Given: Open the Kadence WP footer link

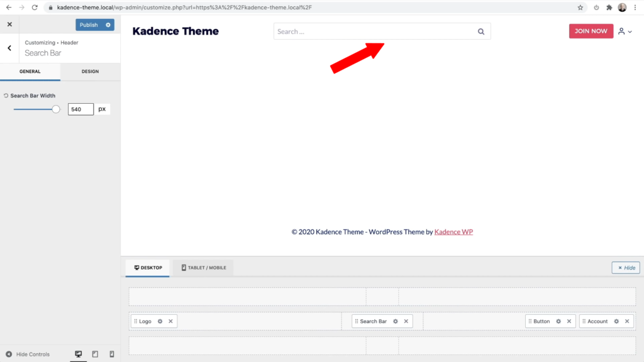Looking at the screenshot, I should pos(453,232).
